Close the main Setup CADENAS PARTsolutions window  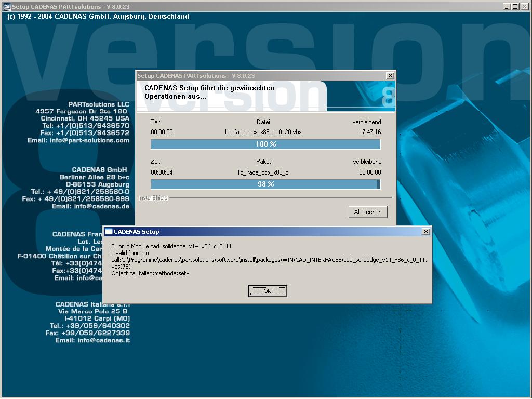coord(525,6)
